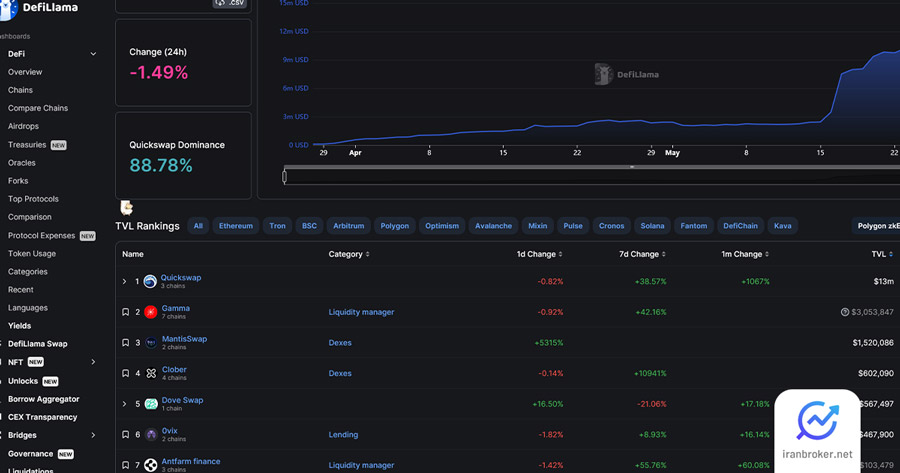The height and width of the screenshot is (473, 900).
Task: Open the MantisSwap protocol link
Action: (184, 339)
